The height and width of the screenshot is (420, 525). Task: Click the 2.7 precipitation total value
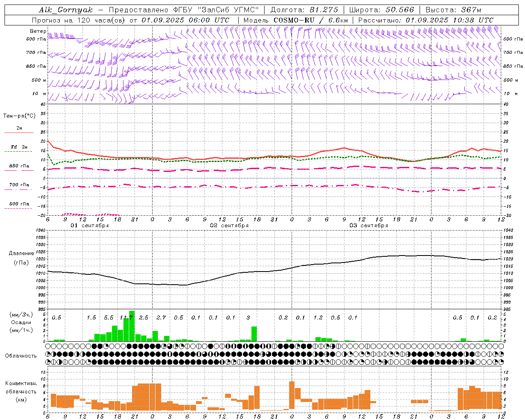point(161,318)
